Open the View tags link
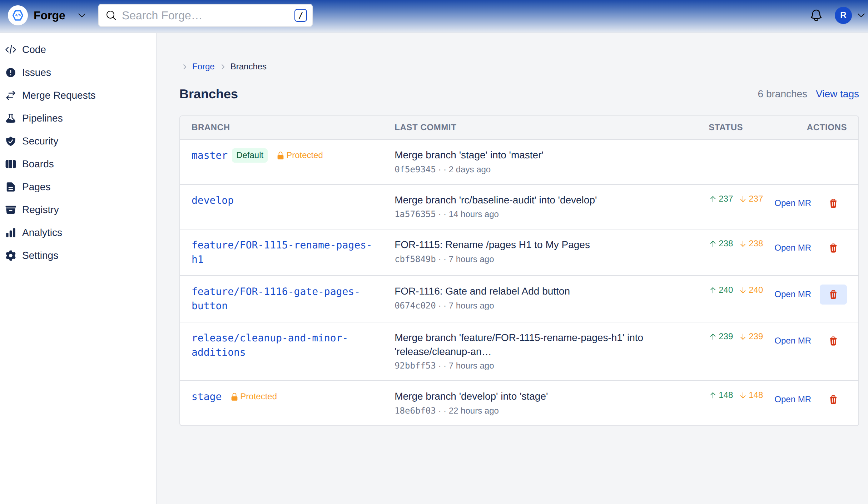 click(x=837, y=94)
